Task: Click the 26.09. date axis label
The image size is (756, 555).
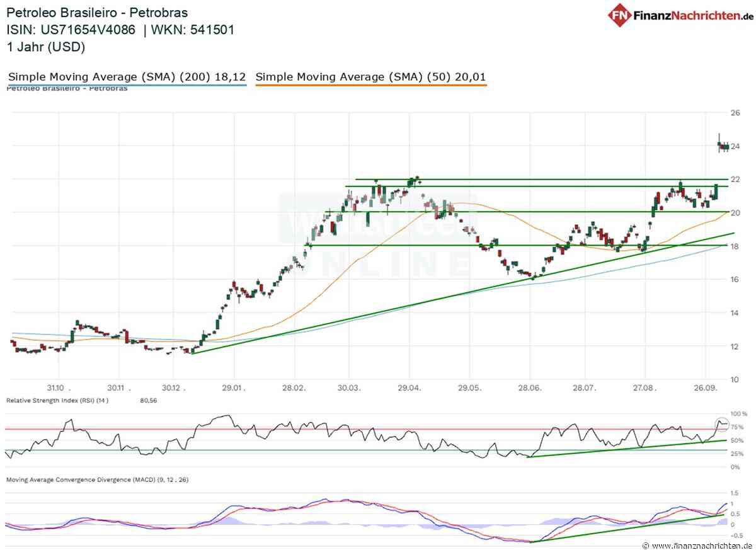Action: 705,388
